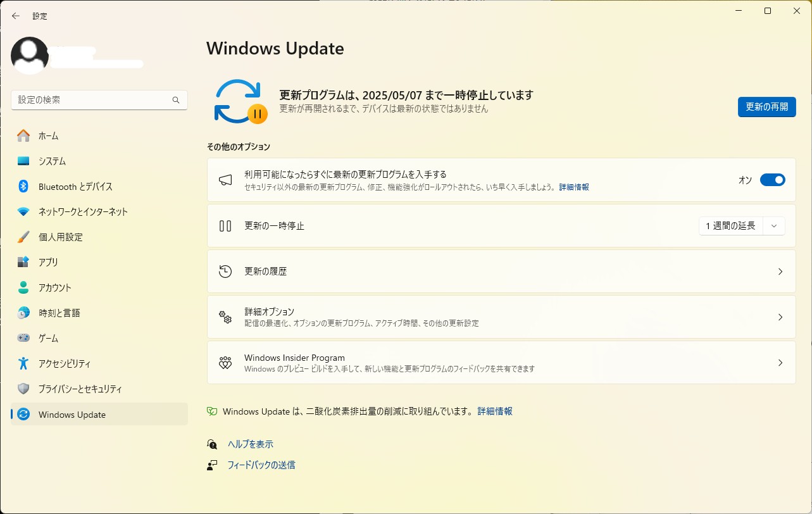Click the ゲーム controller icon
Image resolution: width=812 pixels, height=514 pixels.
[23, 338]
